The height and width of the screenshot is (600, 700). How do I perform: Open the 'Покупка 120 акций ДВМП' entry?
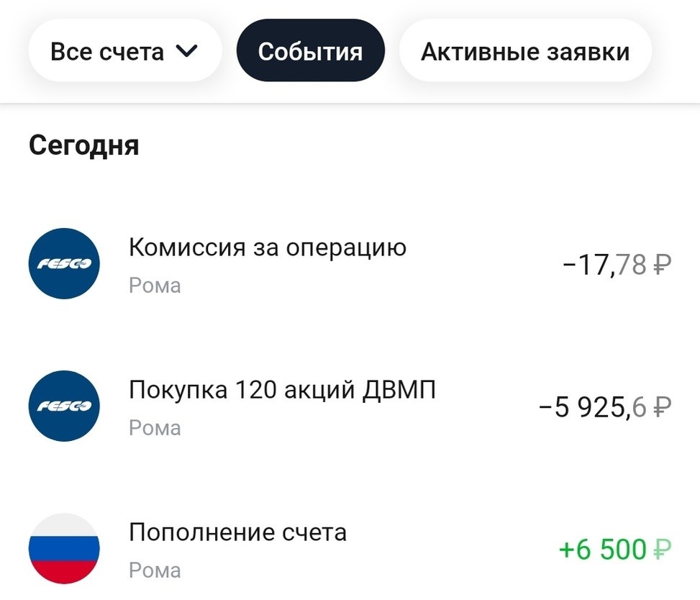click(282, 390)
